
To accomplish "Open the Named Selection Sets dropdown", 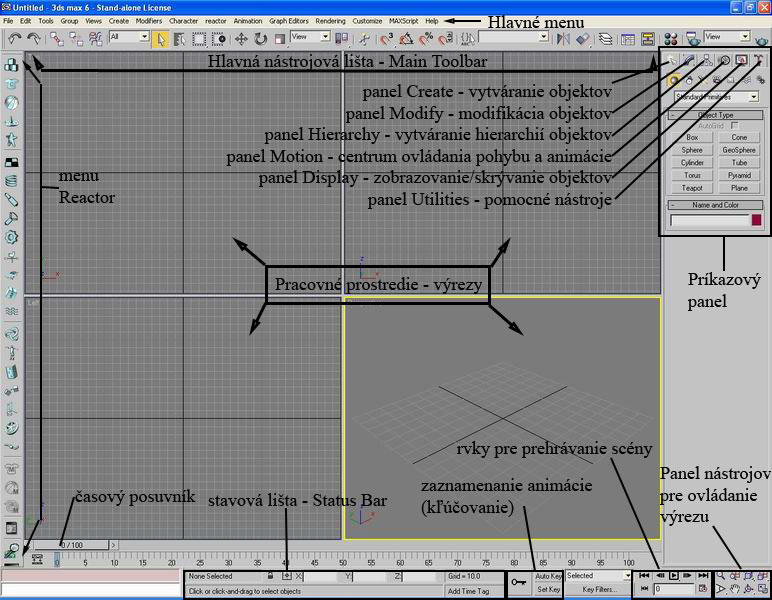I will tap(513, 36).
